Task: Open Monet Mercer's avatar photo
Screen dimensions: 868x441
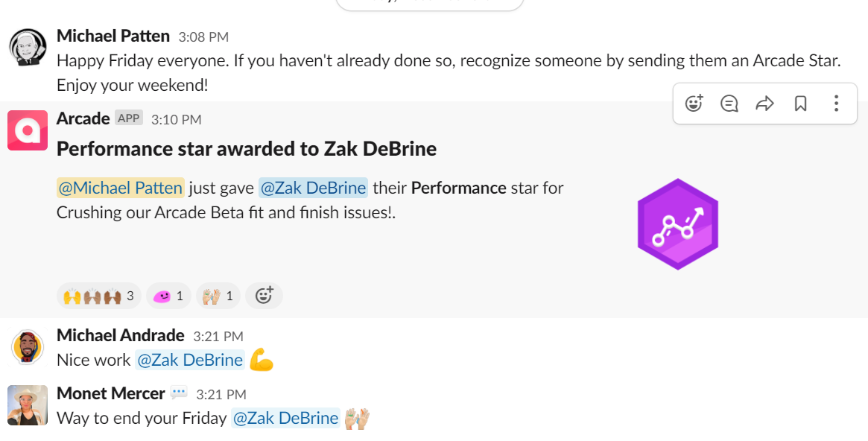Action: [x=28, y=405]
